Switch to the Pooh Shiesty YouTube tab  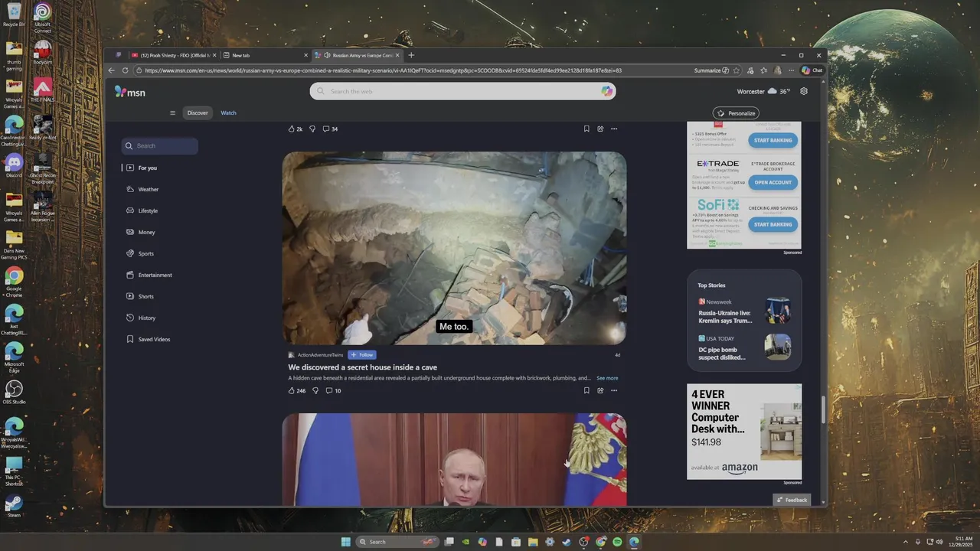pos(174,55)
